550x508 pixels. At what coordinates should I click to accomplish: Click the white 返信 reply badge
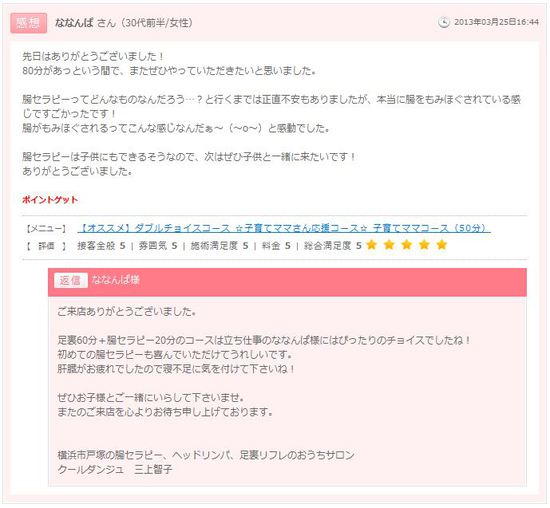point(71,280)
